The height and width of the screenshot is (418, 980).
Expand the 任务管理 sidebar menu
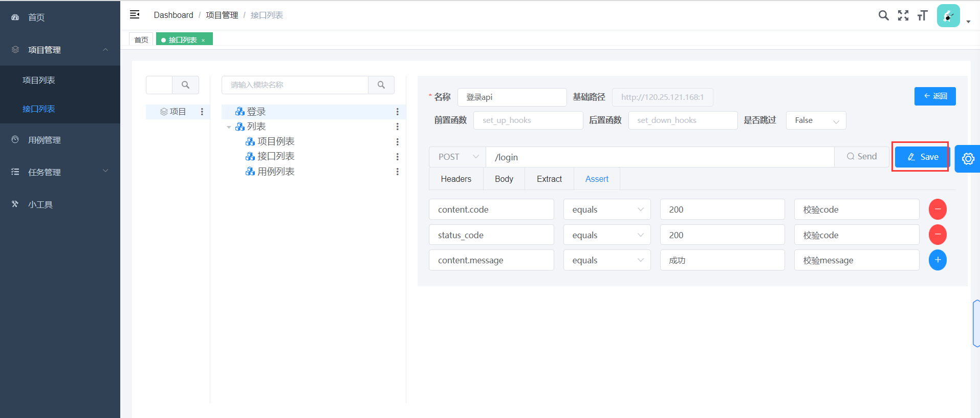pyautogui.click(x=105, y=171)
